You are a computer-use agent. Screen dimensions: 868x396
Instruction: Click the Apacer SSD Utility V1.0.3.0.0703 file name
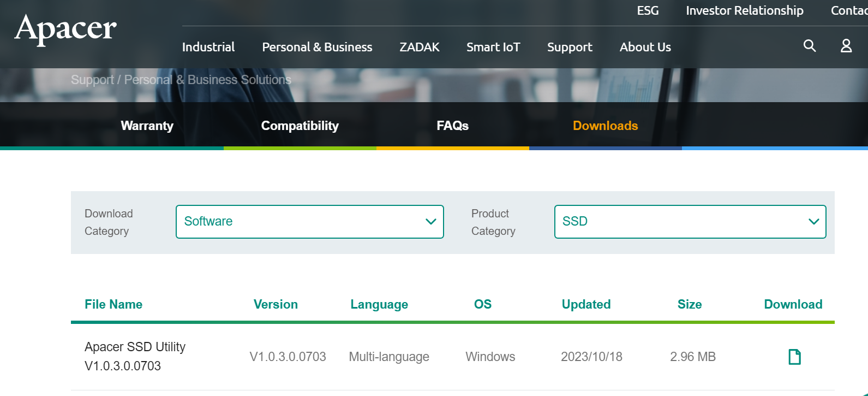coord(135,356)
